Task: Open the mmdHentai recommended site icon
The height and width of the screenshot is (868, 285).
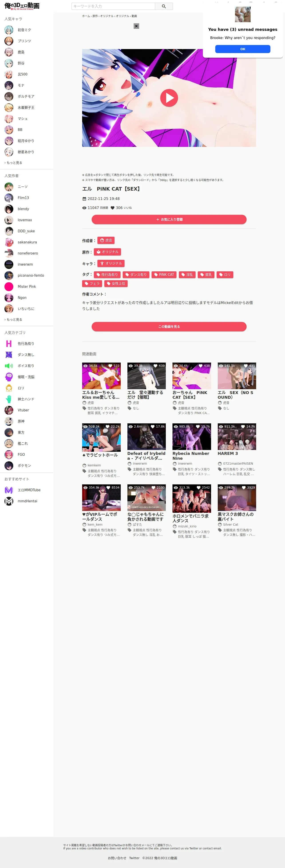Action: click(9, 501)
